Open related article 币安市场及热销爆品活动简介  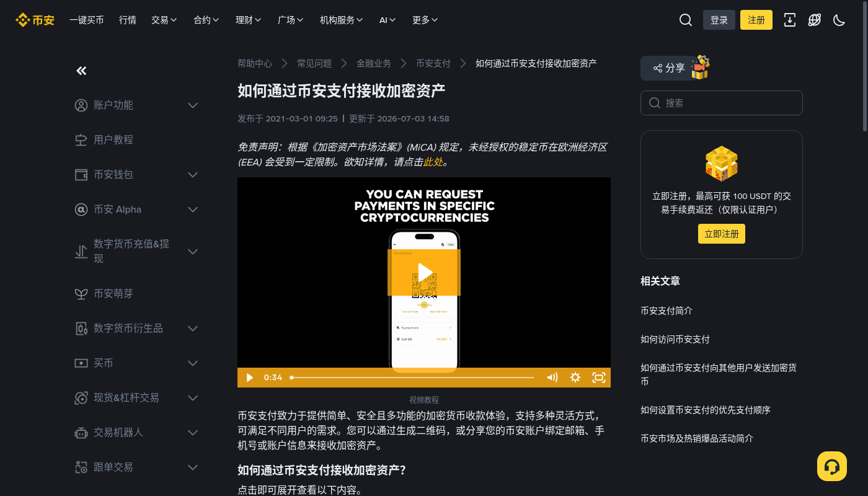pyautogui.click(x=697, y=438)
